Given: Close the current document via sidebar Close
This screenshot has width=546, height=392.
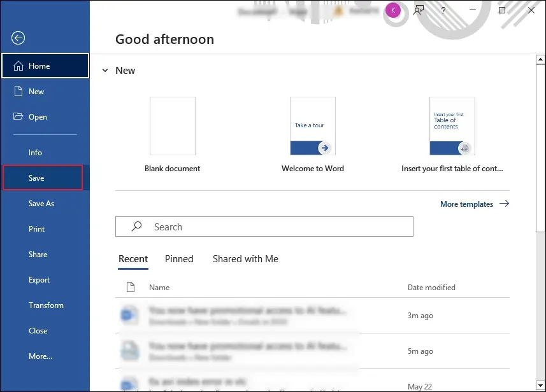Looking at the screenshot, I should pyautogui.click(x=45, y=330).
